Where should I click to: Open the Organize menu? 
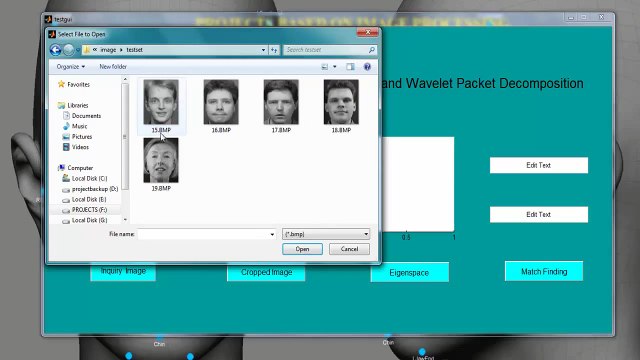71,67
